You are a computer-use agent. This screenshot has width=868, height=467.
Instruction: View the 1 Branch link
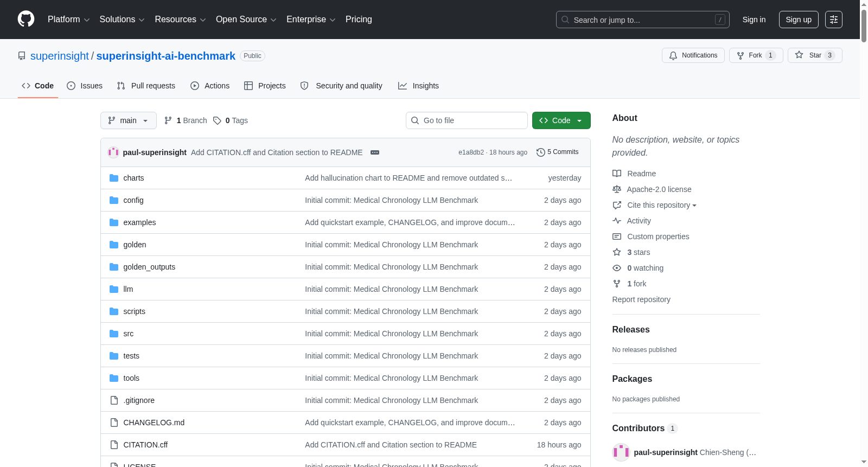tap(186, 120)
